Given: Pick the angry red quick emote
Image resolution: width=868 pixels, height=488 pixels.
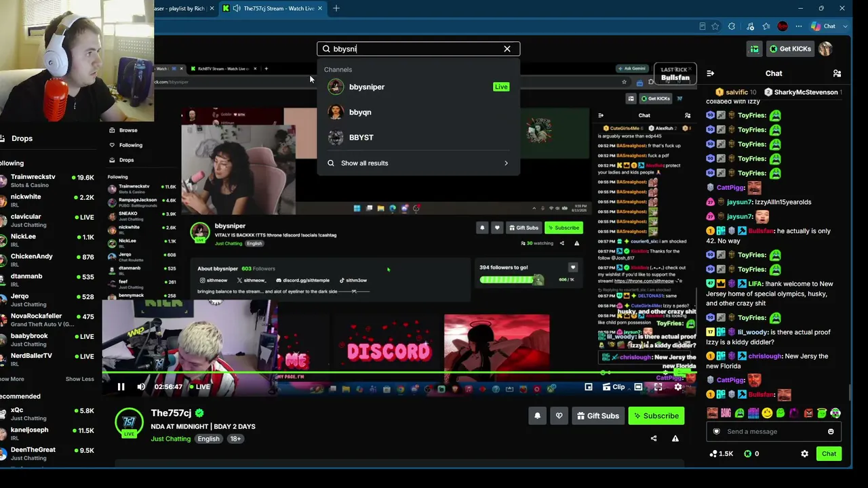Looking at the screenshot, I should (x=808, y=413).
